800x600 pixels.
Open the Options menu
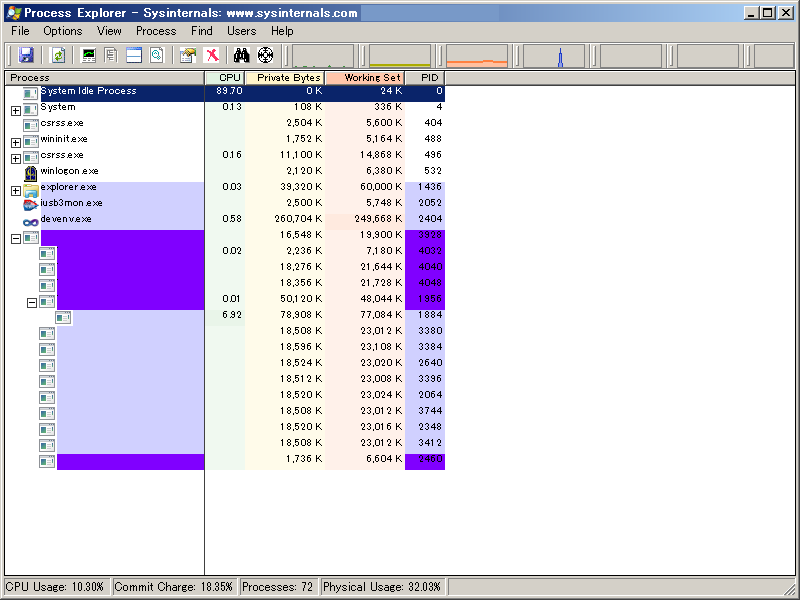[63, 31]
